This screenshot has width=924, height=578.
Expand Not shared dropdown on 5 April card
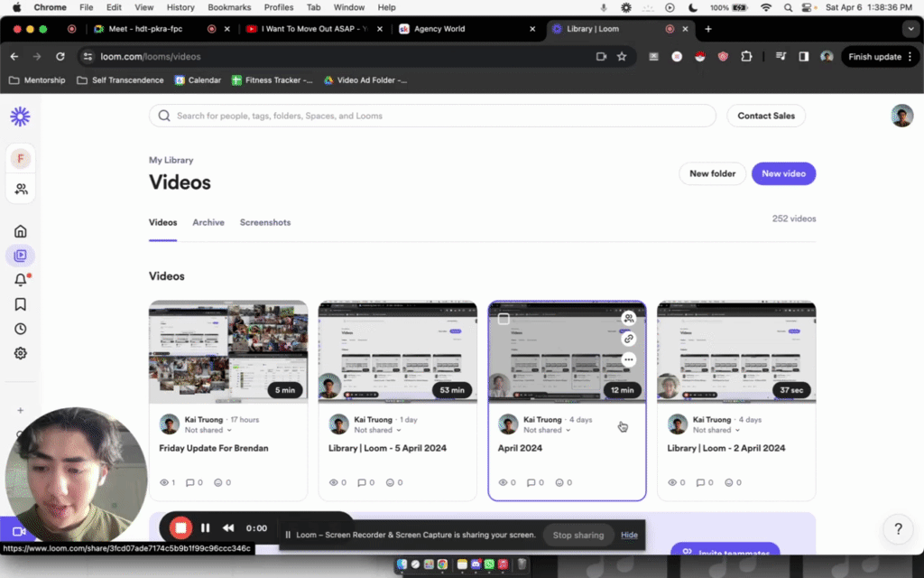click(x=377, y=430)
